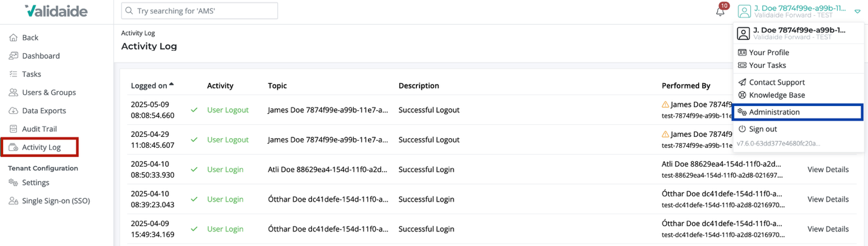The image size is (868, 246).
Task: Click timestamp 2025-04-29 11:08:45.607
Action: coord(152,140)
